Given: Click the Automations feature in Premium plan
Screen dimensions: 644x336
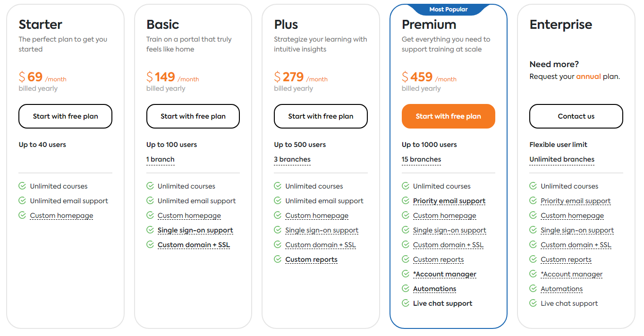Looking at the screenshot, I should point(434,289).
